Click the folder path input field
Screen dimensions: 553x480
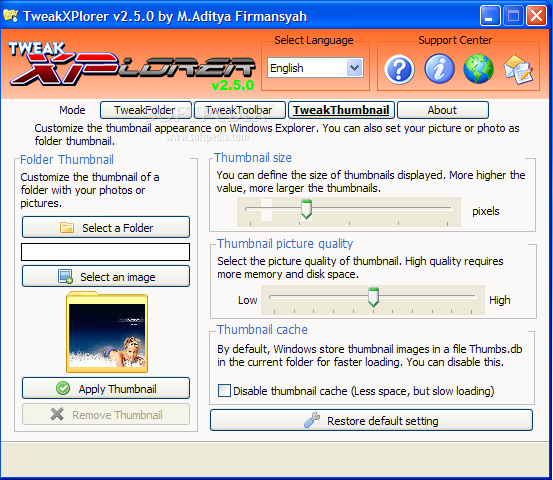pyautogui.click(x=105, y=252)
